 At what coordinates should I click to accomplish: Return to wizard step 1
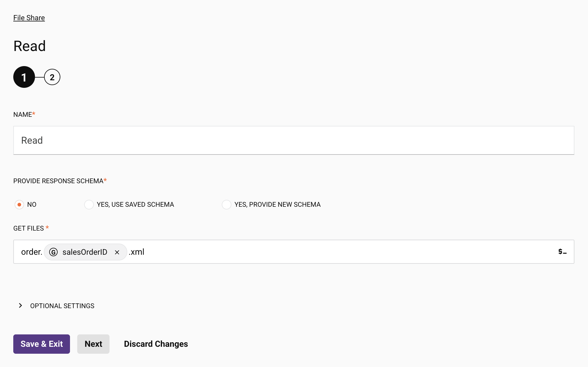[x=24, y=77]
